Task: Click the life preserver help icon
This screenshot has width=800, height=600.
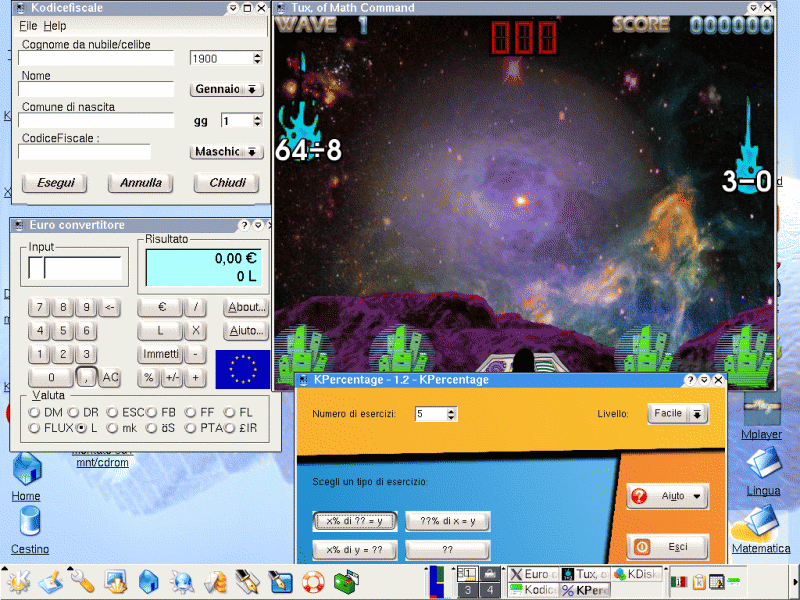Action: point(313,582)
